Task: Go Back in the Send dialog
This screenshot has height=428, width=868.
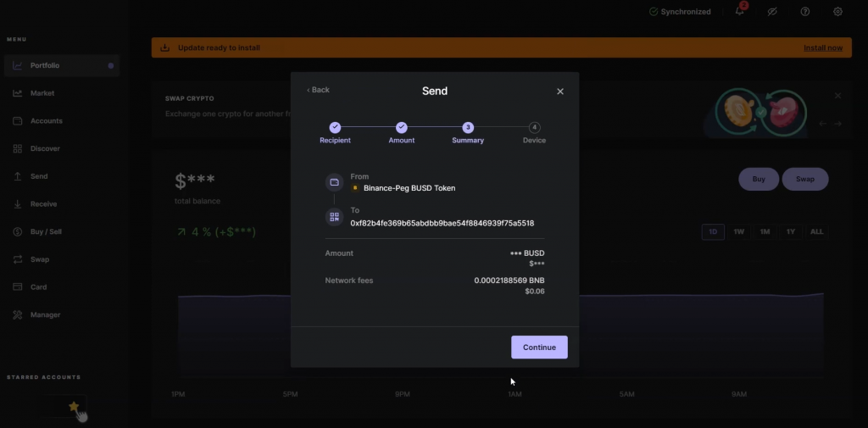Action: click(319, 90)
